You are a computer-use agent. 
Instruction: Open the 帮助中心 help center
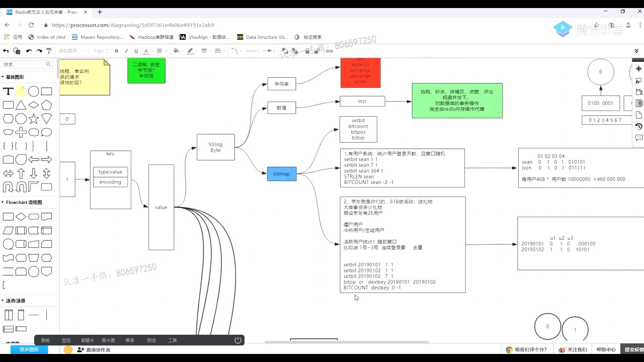coord(606,349)
